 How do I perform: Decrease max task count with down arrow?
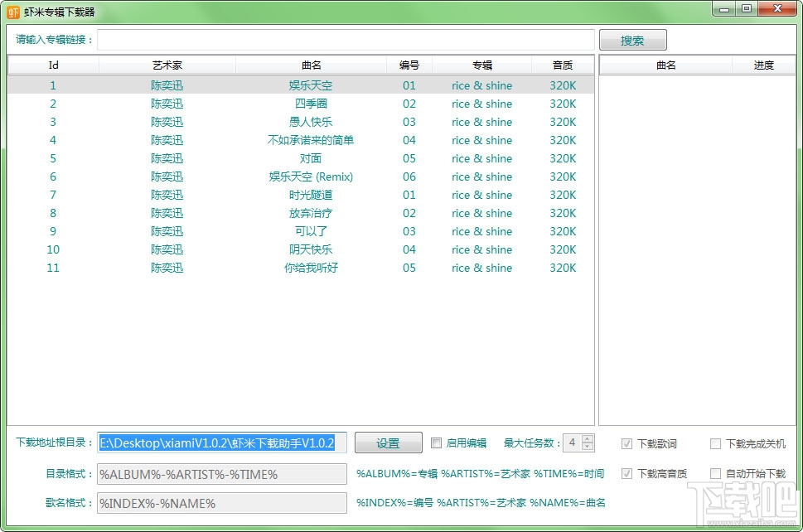coord(588,447)
